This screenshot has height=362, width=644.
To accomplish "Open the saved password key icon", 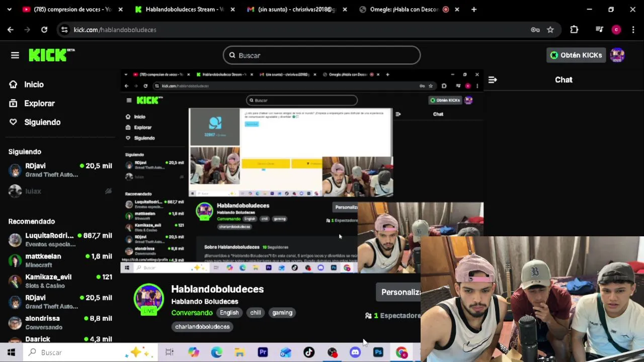I will coord(535,30).
